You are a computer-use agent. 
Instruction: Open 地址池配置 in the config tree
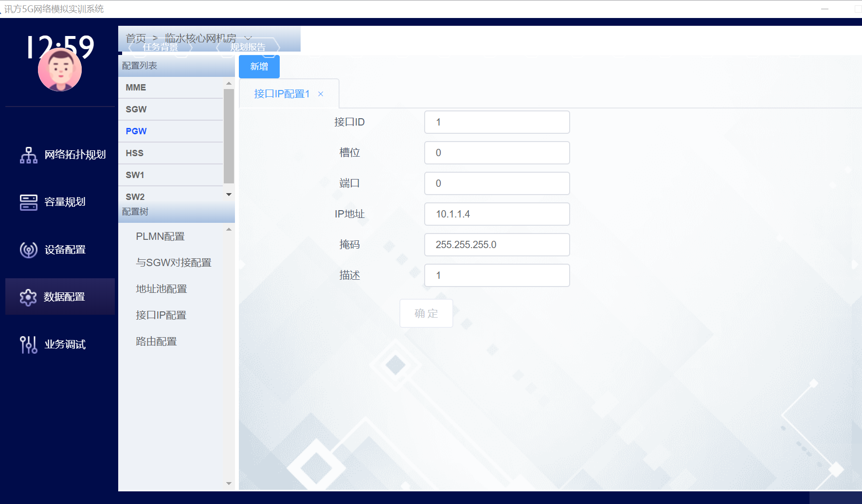[x=161, y=289]
